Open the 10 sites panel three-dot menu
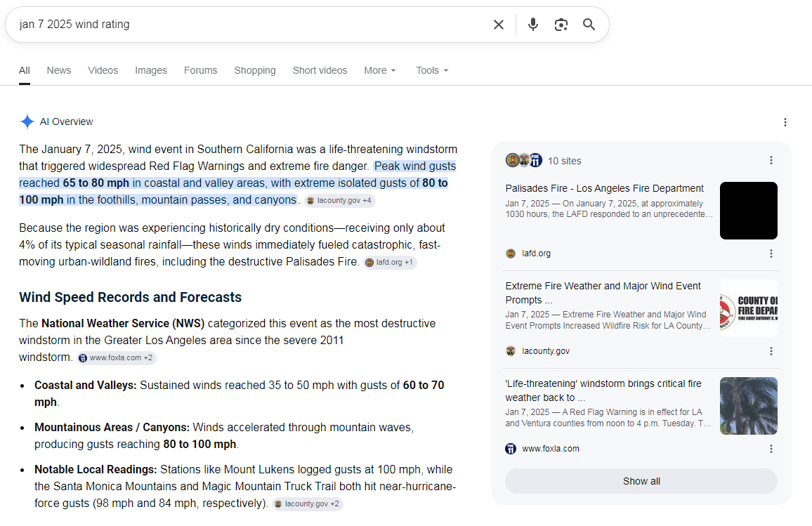This screenshot has height=526, width=812. coord(771,161)
